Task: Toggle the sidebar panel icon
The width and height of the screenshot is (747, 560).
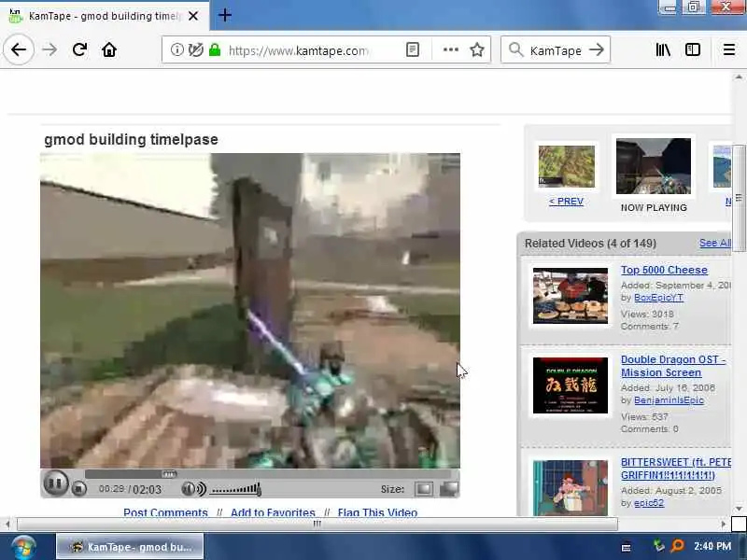Action: tap(693, 49)
